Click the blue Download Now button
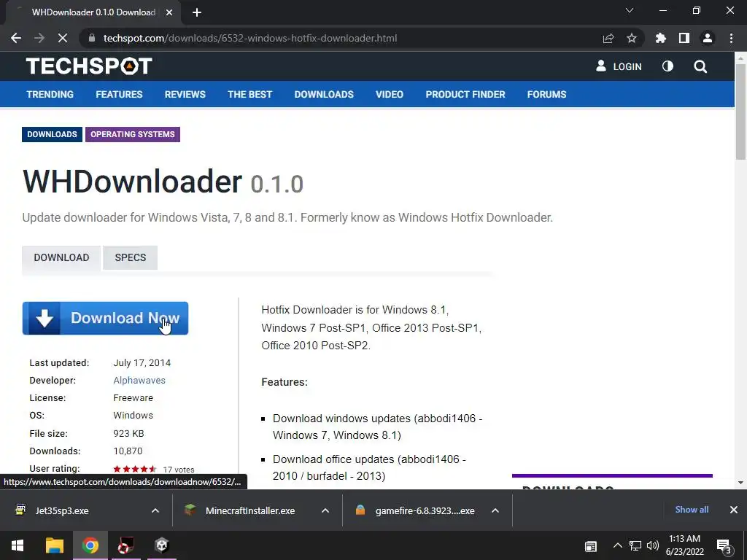Viewport: 747px width, 560px height. pos(105,318)
